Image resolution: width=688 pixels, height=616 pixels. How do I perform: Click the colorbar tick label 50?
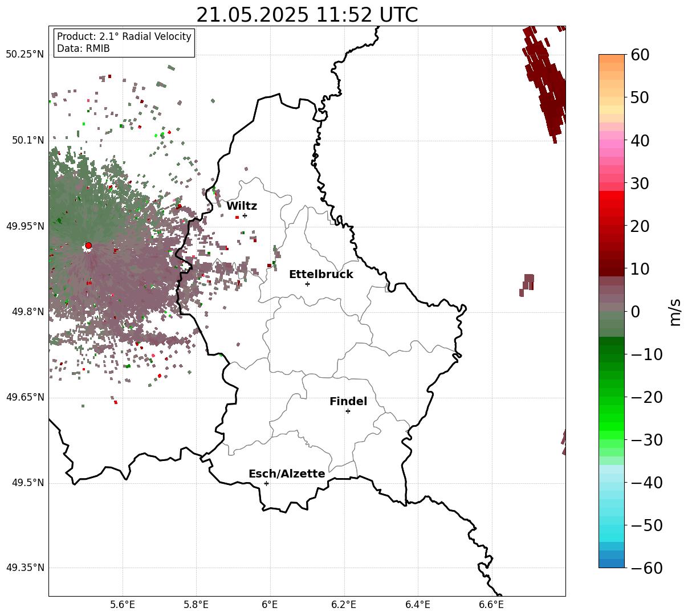pyautogui.click(x=640, y=97)
